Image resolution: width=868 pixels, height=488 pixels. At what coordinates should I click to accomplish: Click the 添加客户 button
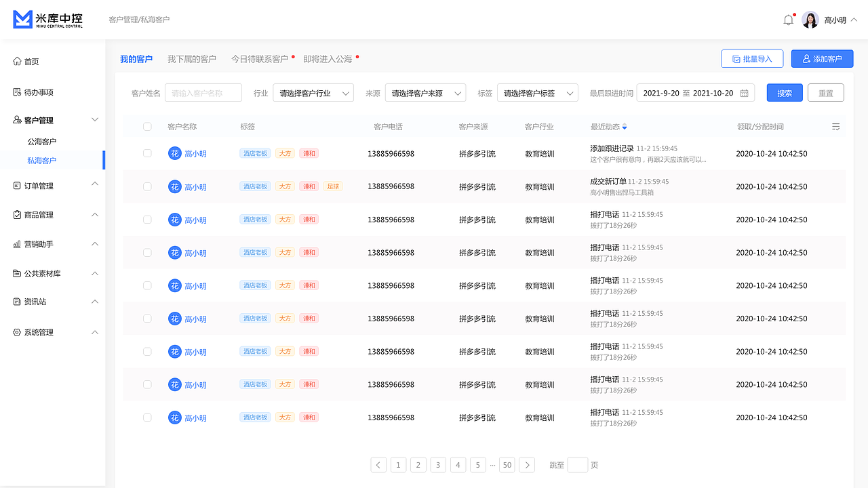pyautogui.click(x=822, y=59)
